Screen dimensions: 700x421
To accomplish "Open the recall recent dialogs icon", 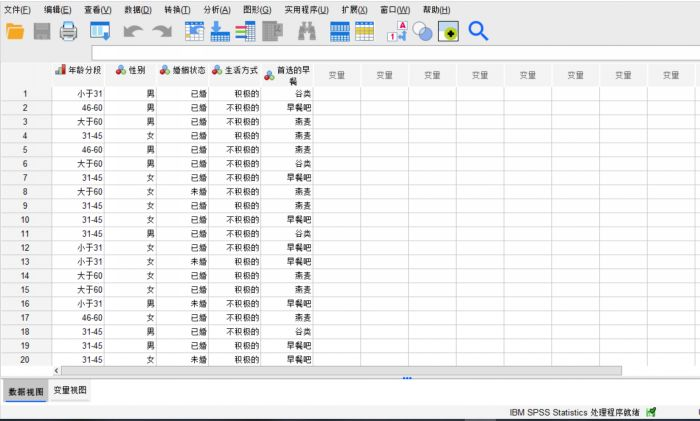I will (100, 32).
